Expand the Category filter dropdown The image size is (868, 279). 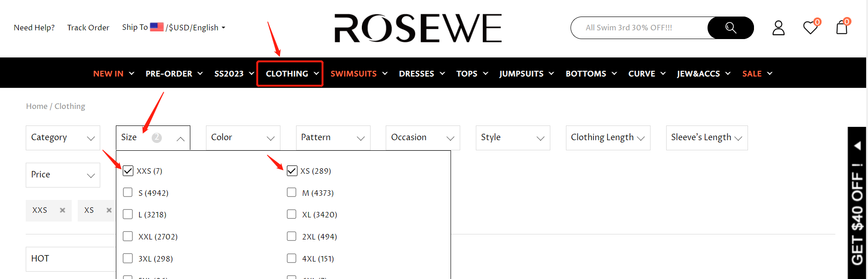(63, 137)
